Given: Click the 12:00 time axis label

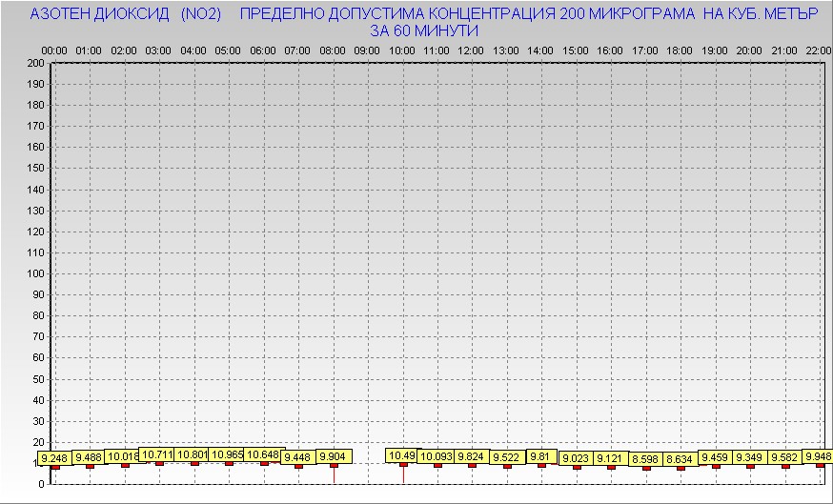Looking at the screenshot, I should click(471, 50).
